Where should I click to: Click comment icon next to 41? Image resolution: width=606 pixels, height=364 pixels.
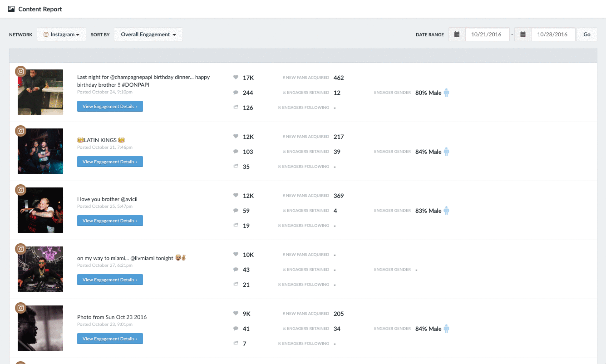coord(236,328)
